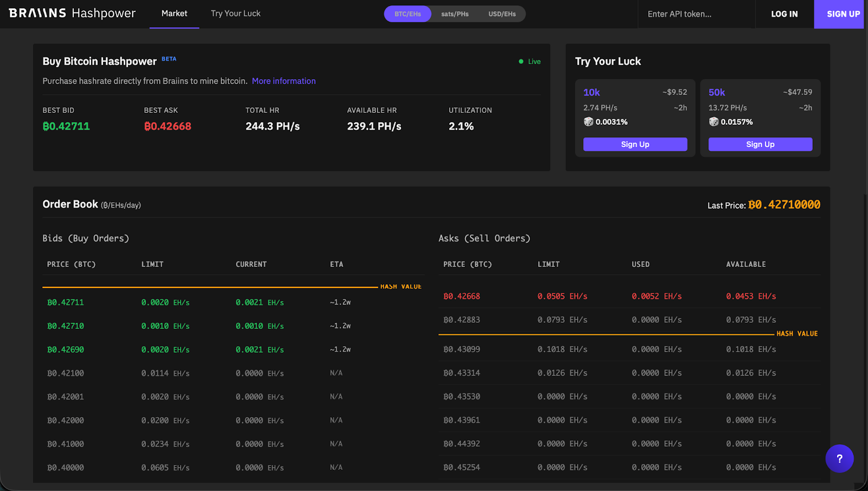Screen dimensions: 868x491
Task: Click the dice icon in the 50k card
Action: point(713,122)
